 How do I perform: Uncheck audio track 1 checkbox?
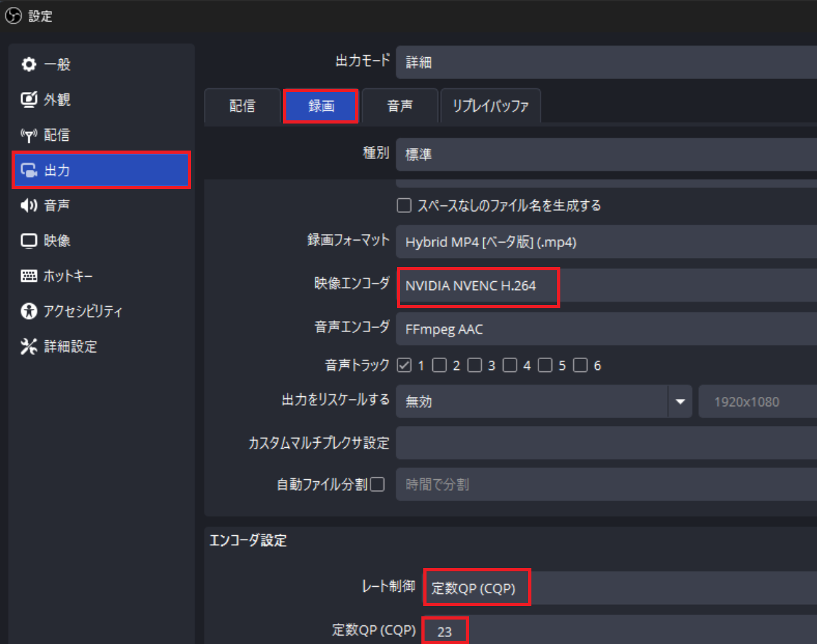click(404, 365)
